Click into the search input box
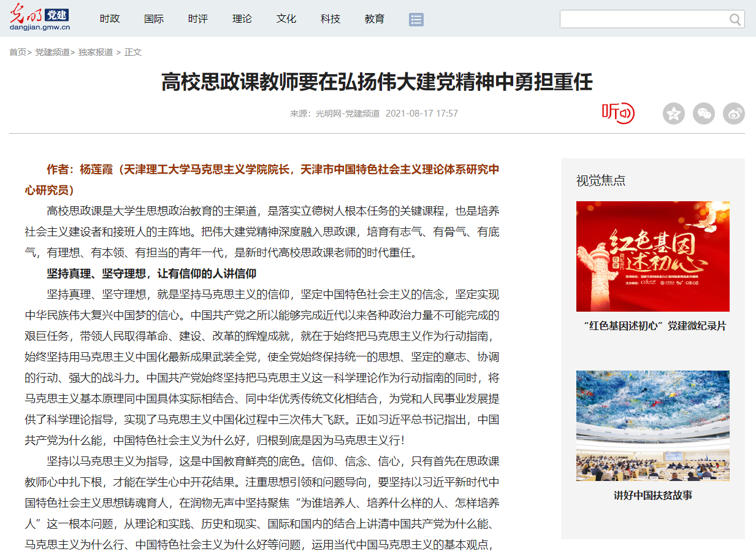Image resolution: width=756 pixels, height=554 pixels. pyautogui.click(x=643, y=19)
